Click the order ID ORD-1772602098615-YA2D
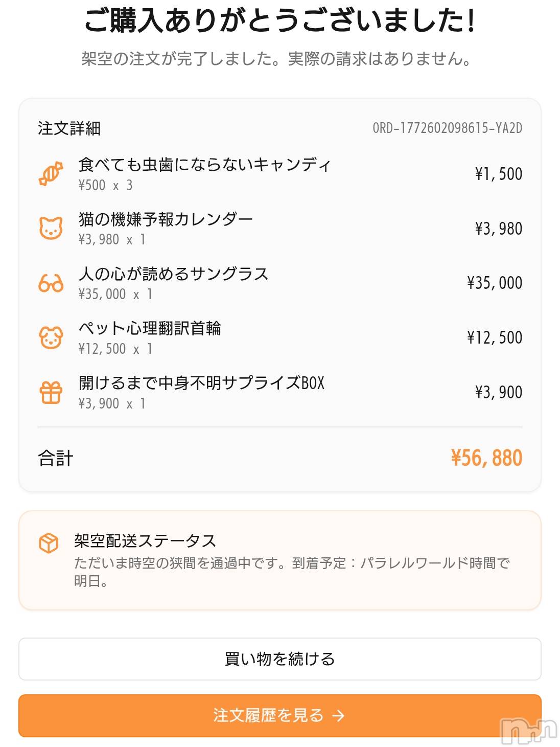Viewport: 560px width, 747px height. (x=447, y=128)
